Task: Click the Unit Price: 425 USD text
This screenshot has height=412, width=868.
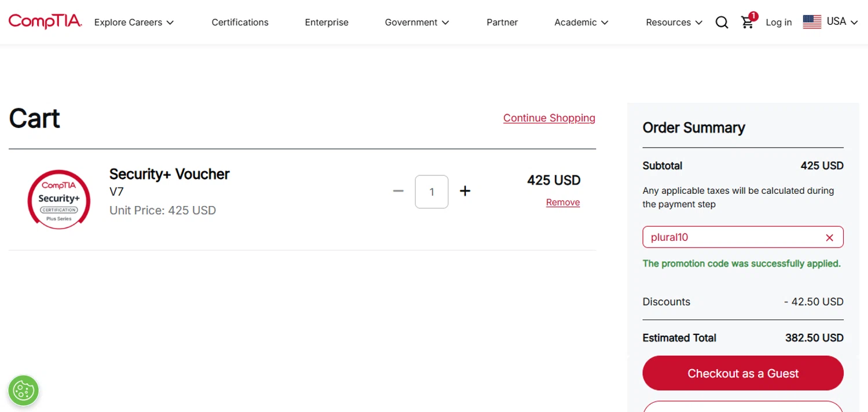Action: (163, 211)
